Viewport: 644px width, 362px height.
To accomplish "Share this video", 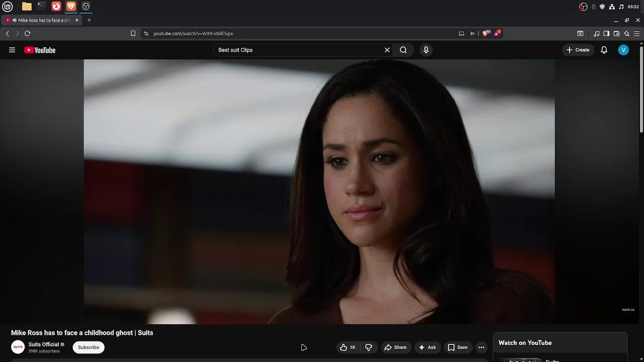I will 395,347.
